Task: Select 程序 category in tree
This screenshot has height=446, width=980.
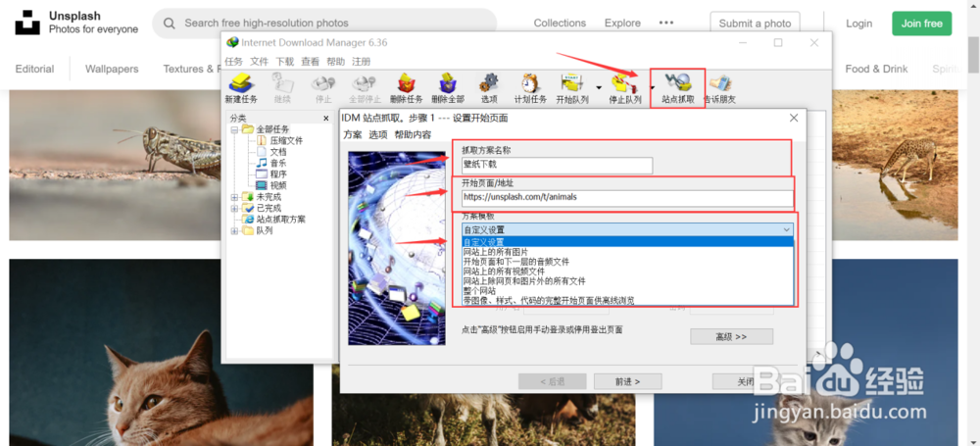Action: (278, 174)
